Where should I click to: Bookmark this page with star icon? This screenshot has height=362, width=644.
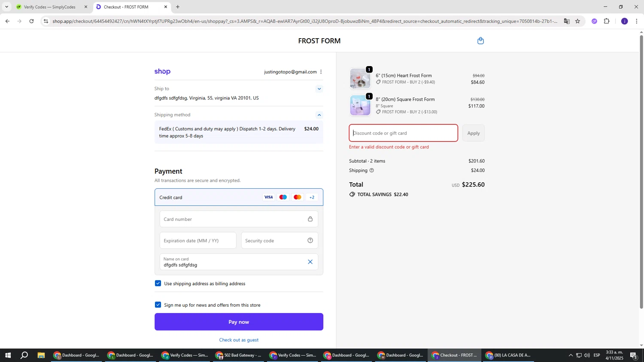click(x=577, y=21)
